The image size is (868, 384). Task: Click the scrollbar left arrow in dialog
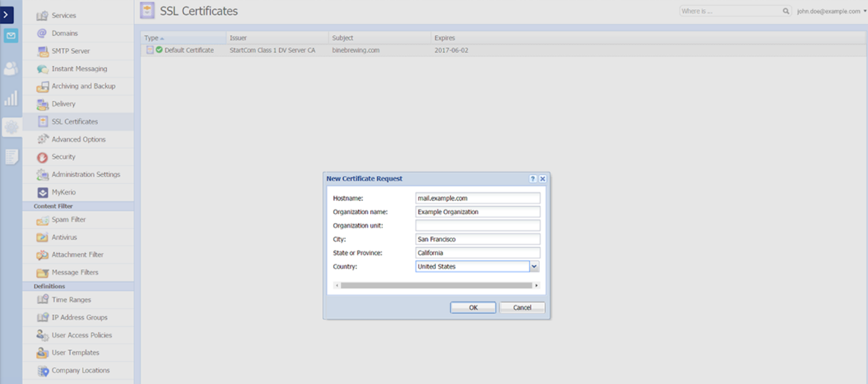pyautogui.click(x=336, y=285)
